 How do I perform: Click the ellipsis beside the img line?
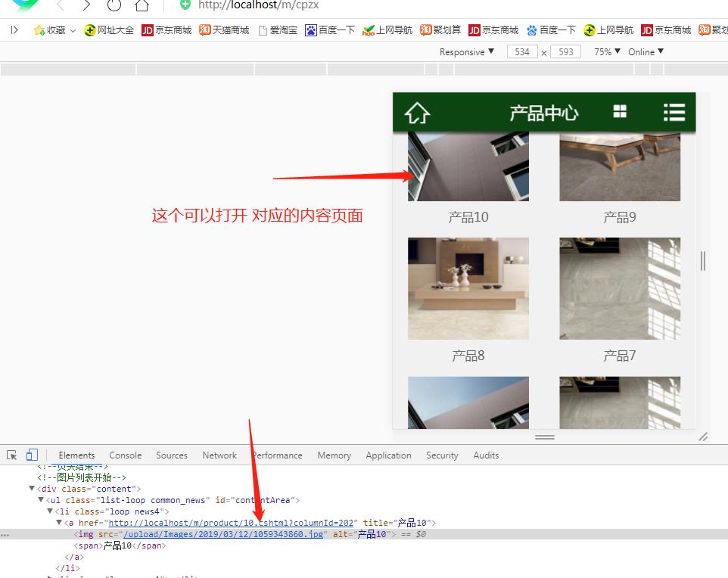click(x=5, y=536)
